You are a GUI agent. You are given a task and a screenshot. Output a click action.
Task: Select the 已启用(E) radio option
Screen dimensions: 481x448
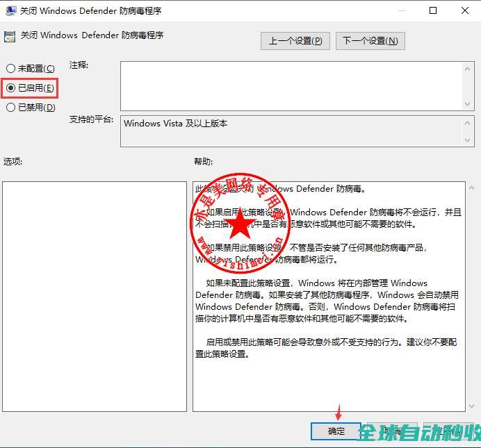tap(11, 88)
